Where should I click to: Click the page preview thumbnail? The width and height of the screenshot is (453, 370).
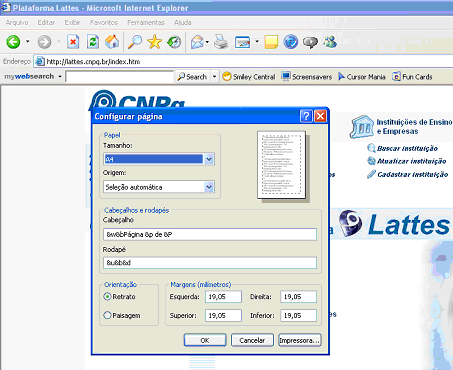click(282, 165)
